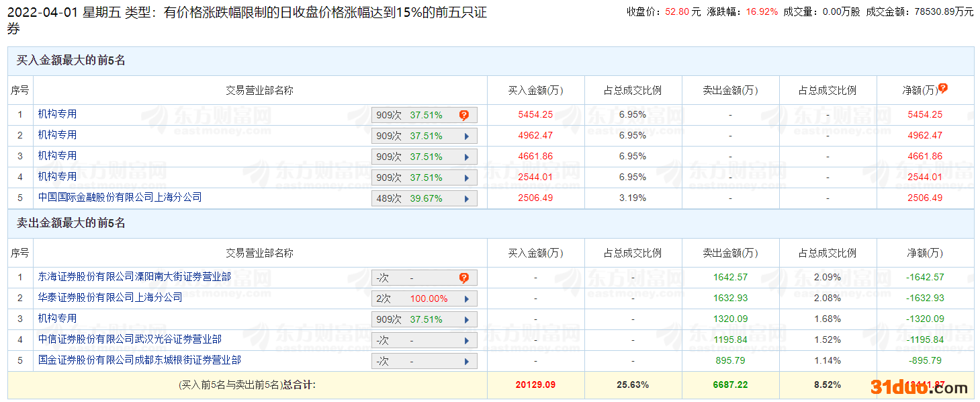Click arrow icon in sell-side 机构专用 row
The width and height of the screenshot is (980, 402).
466,319
